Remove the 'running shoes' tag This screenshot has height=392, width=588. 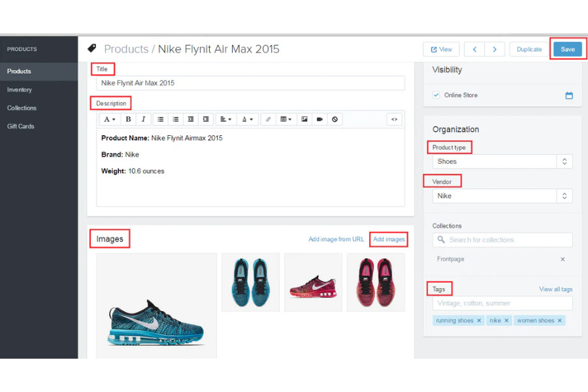[x=479, y=321]
